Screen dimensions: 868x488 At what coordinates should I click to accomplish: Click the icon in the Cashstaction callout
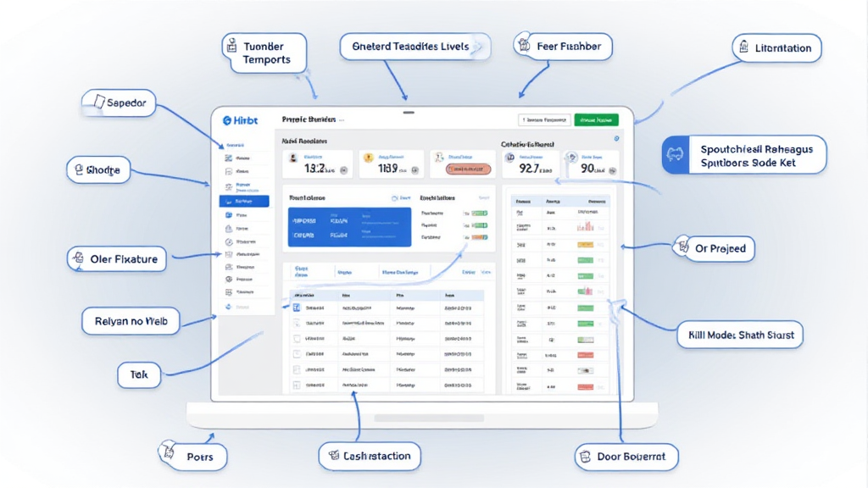(x=331, y=456)
